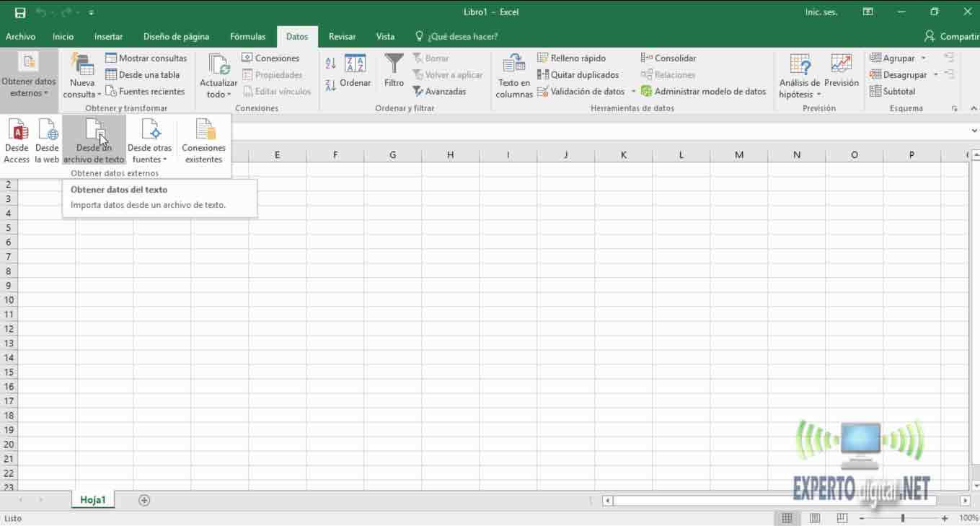Open Consolidar tool
The image size is (980, 526).
(x=668, y=58)
